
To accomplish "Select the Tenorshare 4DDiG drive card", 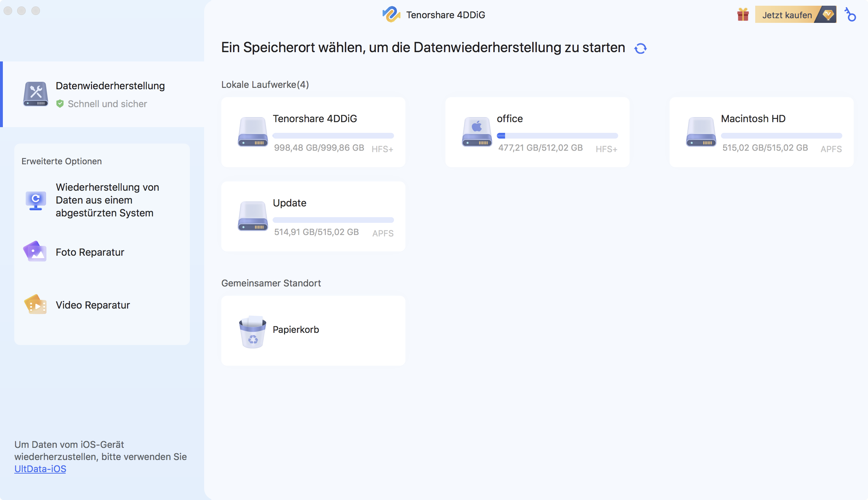I will coord(313,132).
